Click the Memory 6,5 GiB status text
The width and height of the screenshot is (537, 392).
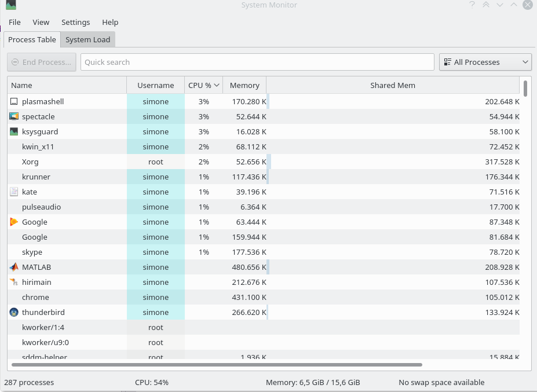313,382
